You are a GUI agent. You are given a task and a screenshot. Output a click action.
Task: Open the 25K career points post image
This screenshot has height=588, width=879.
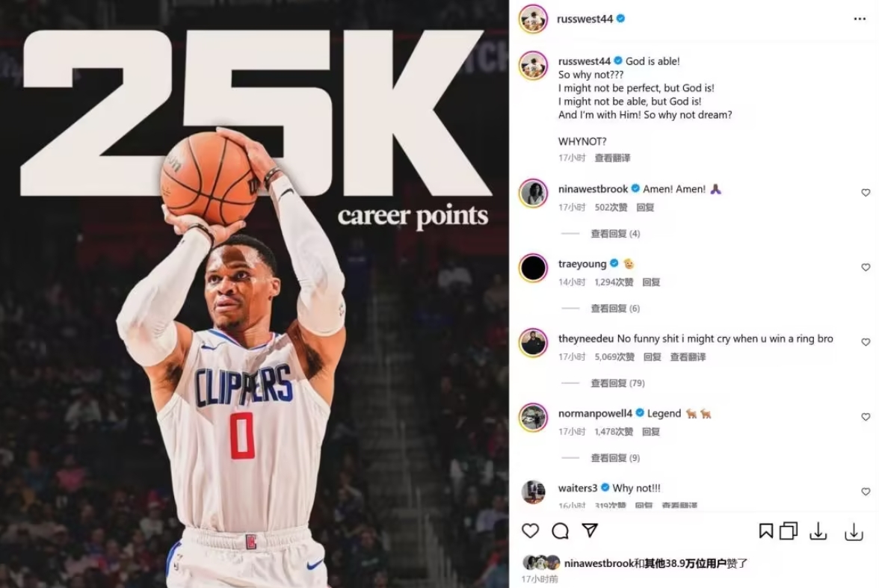pos(254,294)
